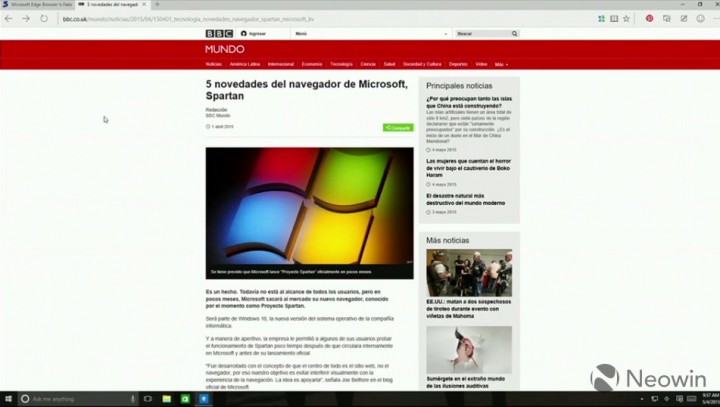
Task: Open the feedback smiley face icon
Action: (700, 18)
